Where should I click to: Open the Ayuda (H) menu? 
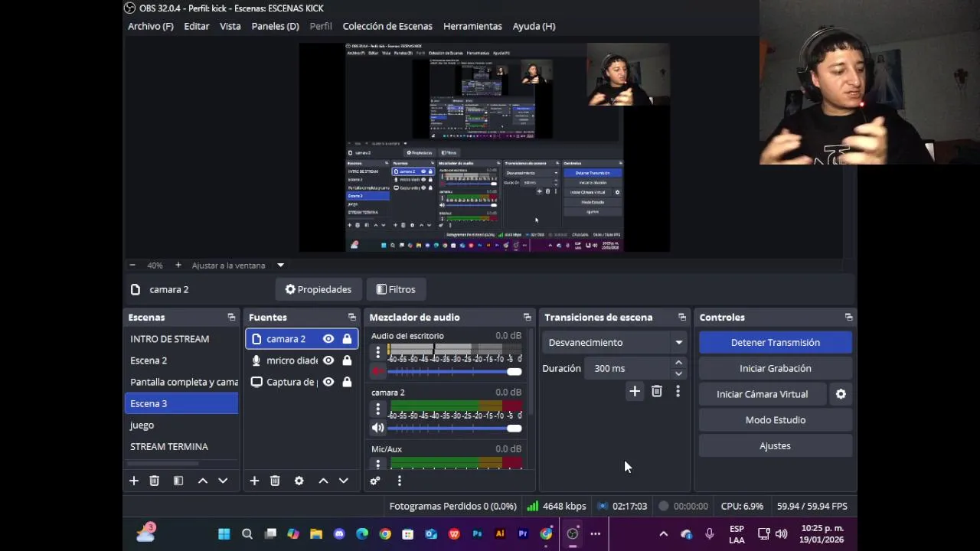click(534, 26)
